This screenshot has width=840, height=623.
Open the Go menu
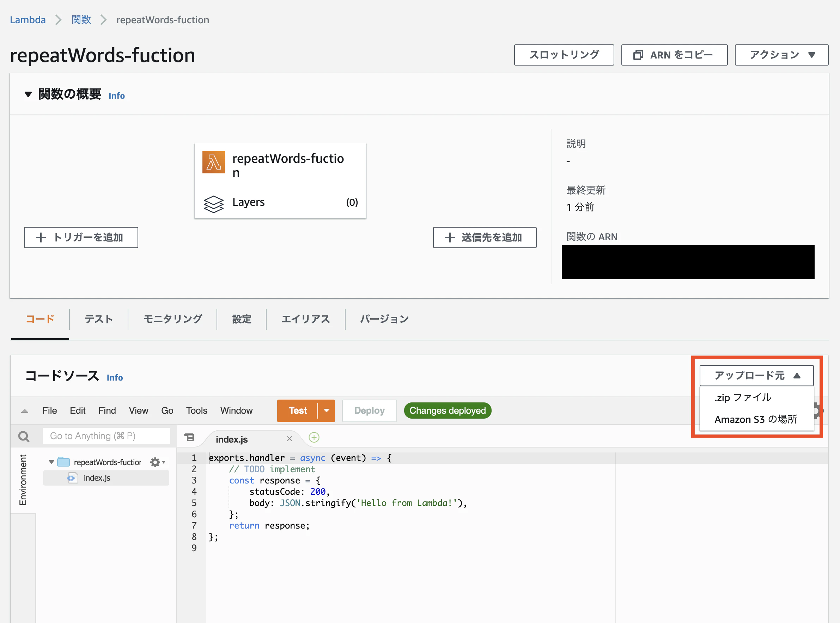coord(167,411)
